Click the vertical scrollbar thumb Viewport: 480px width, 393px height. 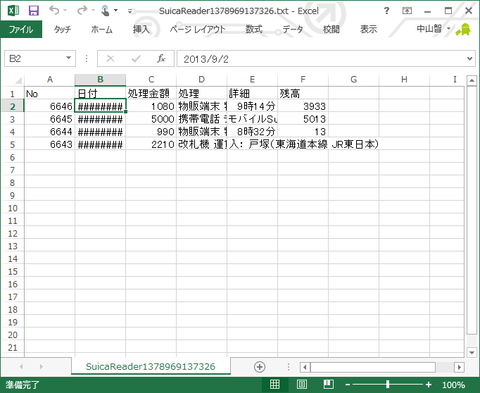click(x=472, y=210)
